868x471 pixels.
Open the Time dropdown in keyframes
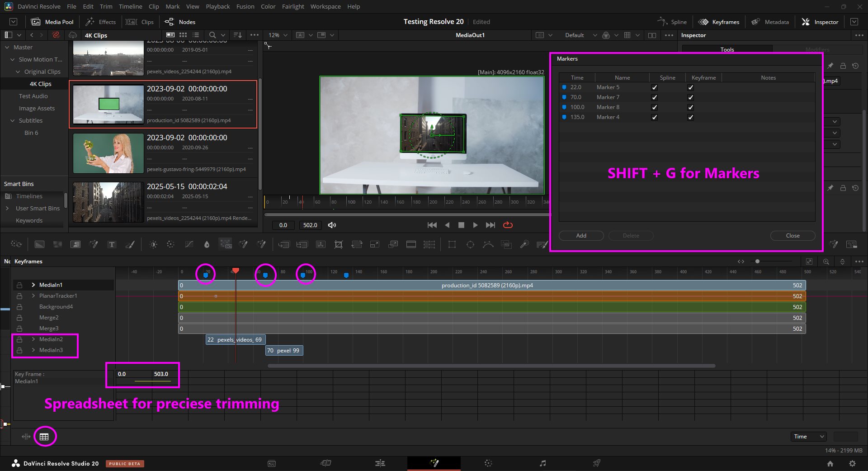pos(809,437)
